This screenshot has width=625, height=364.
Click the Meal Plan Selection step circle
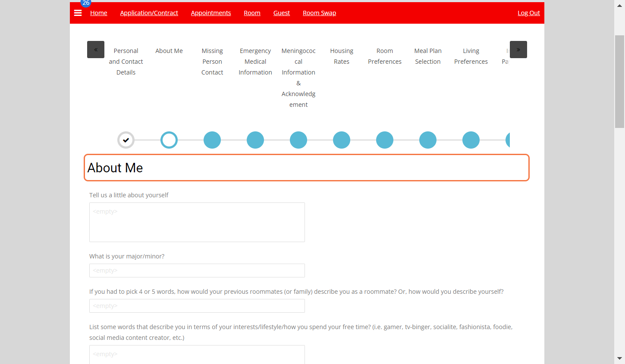pyautogui.click(x=428, y=140)
